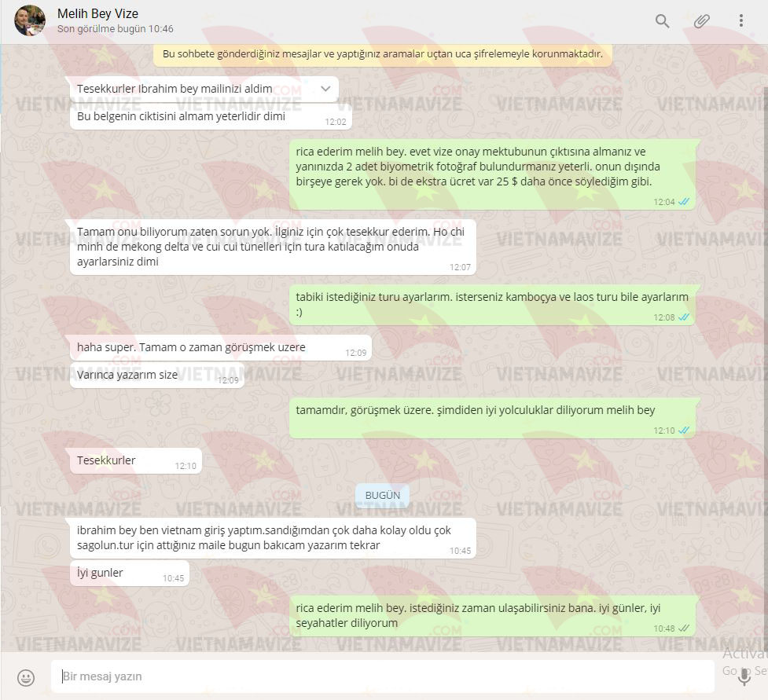The height and width of the screenshot is (700, 768).
Task: Click read ticks on the 12:10 sent message
Action: 684,431
